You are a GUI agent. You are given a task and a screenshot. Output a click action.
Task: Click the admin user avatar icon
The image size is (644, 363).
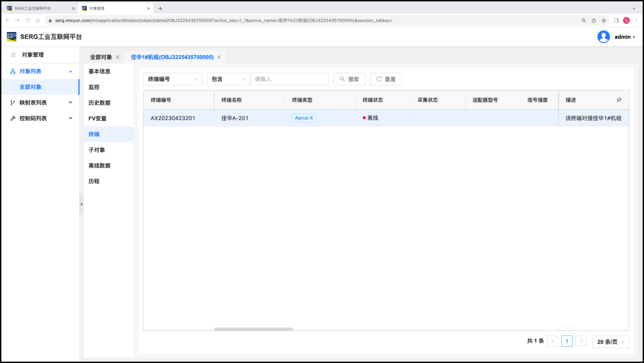click(603, 37)
